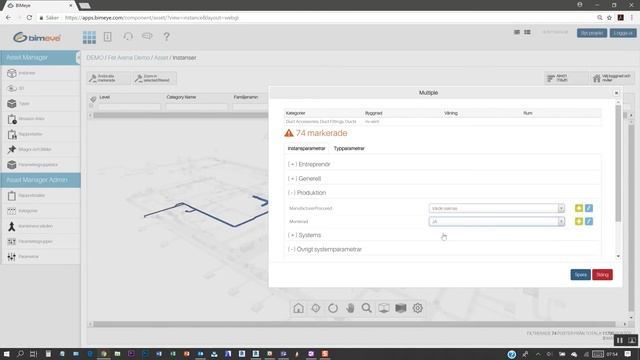Click the column count button with the list icon
The image size is (640, 360).
565,78
